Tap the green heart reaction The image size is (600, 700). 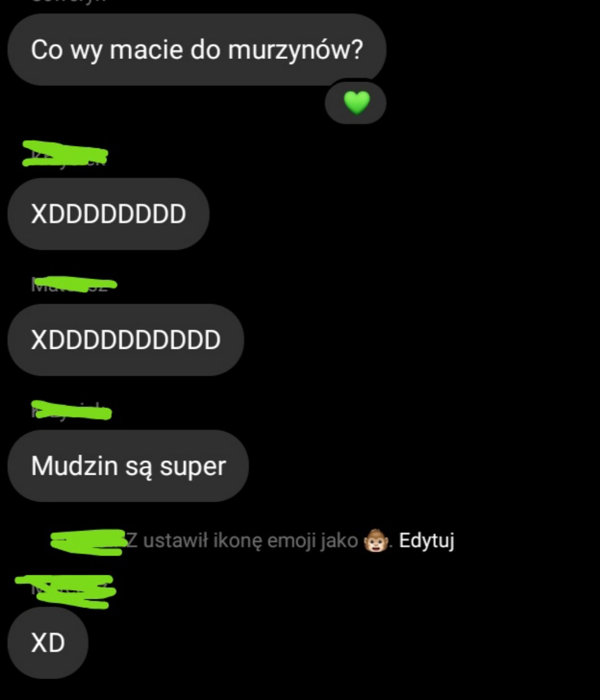[356, 103]
